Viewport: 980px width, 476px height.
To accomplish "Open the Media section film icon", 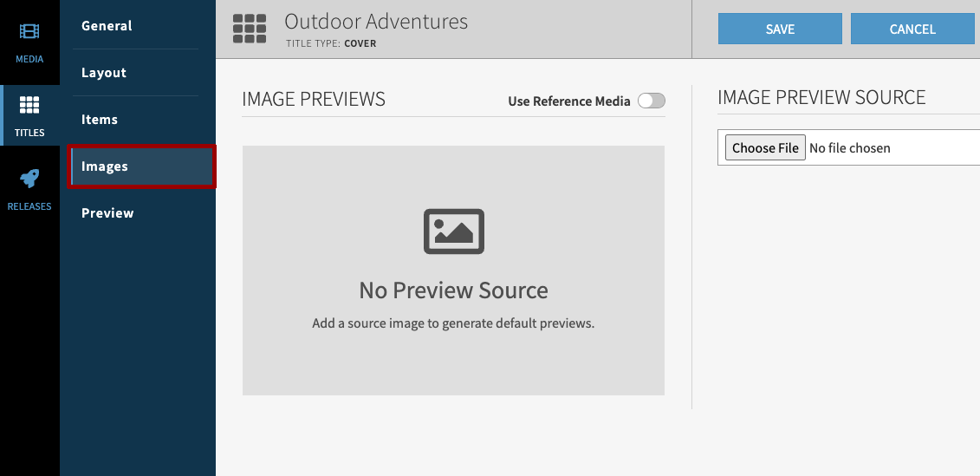I will pyautogui.click(x=29, y=32).
